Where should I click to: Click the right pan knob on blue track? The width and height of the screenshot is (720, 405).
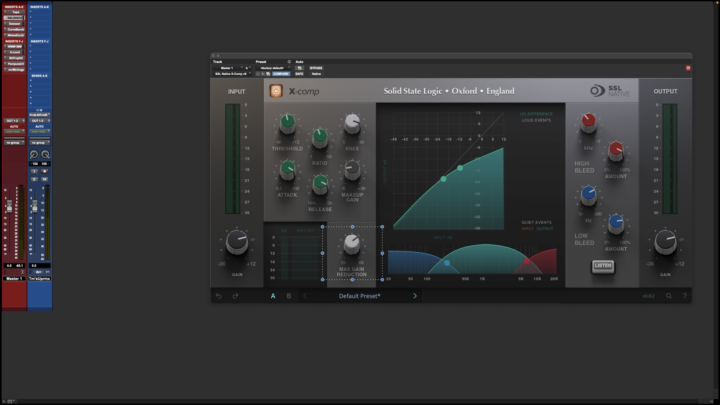coord(45,154)
